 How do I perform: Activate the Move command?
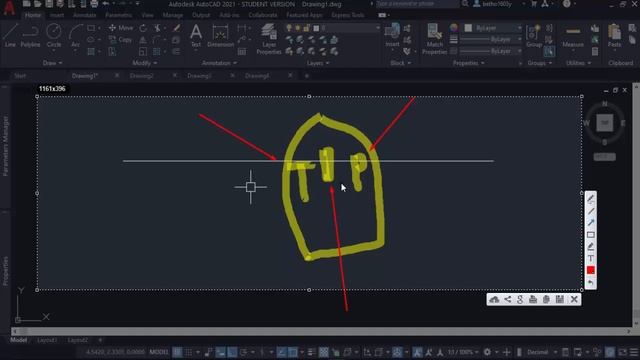[x=121, y=28]
